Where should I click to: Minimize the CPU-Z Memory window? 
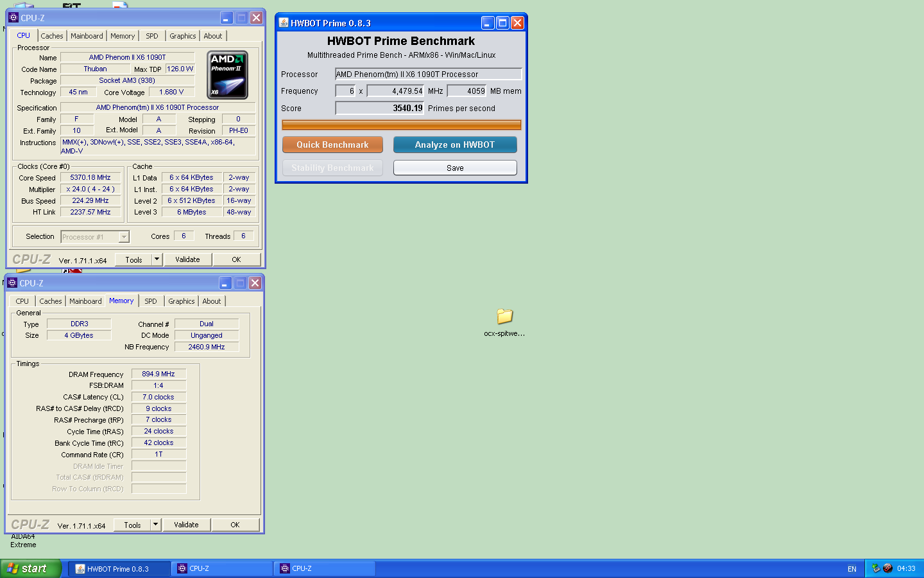tap(225, 283)
